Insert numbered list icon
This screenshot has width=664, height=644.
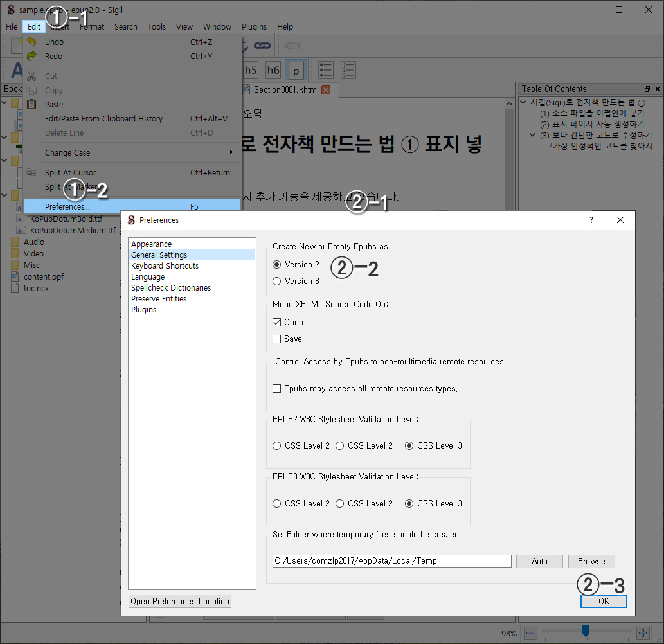[x=348, y=70]
